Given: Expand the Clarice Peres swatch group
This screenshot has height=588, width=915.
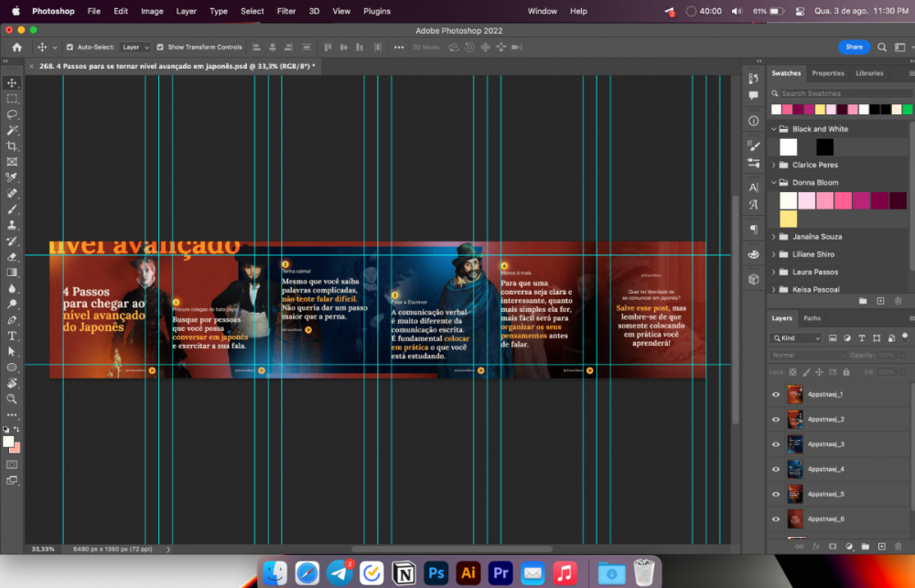Looking at the screenshot, I should tap(774, 166).
